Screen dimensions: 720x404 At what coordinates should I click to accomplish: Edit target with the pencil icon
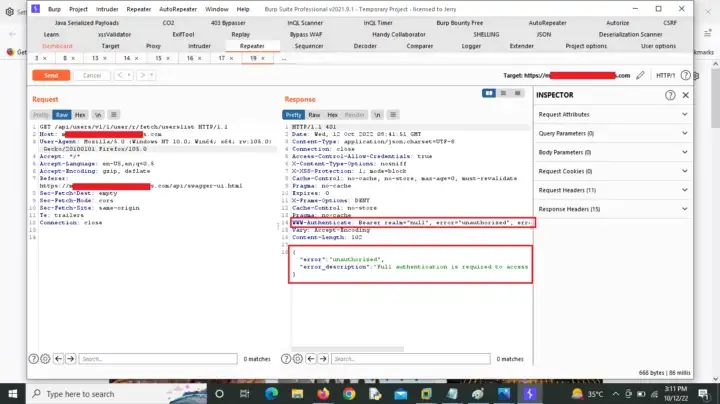pyautogui.click(x=640, y=75)
